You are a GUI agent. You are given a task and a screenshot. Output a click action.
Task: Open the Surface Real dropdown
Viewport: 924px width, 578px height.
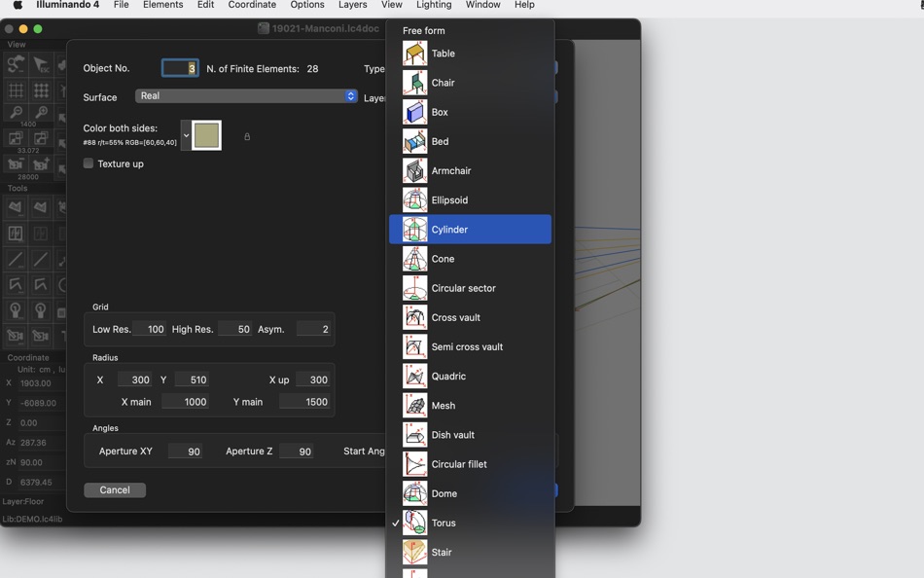[x=246, y=96]
